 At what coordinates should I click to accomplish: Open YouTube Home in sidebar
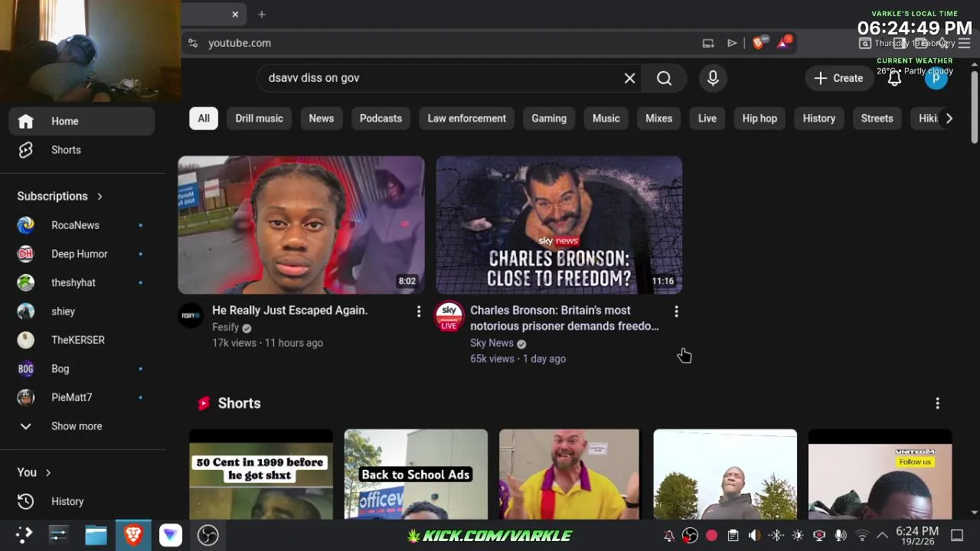coord(82,121)
